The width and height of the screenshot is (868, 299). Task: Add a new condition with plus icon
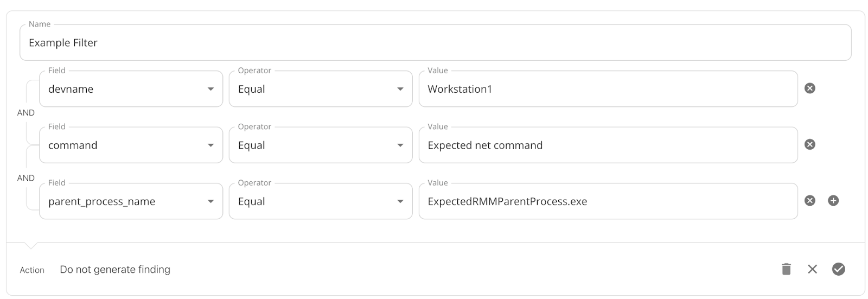[x=833, y=201]
